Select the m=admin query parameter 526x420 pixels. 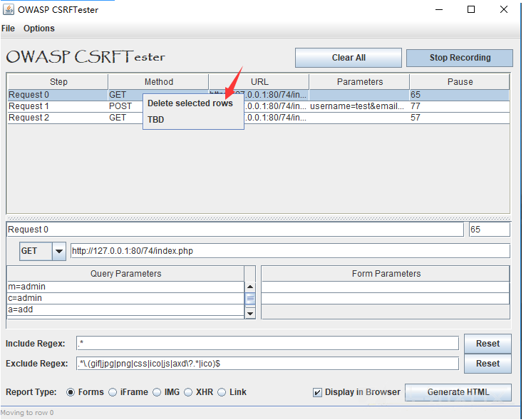click(125, 287)
